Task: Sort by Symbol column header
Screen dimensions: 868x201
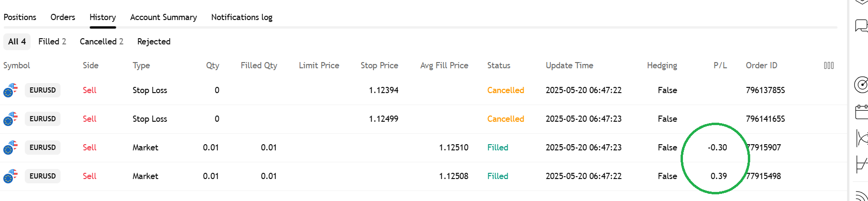Action: [17, 65]
